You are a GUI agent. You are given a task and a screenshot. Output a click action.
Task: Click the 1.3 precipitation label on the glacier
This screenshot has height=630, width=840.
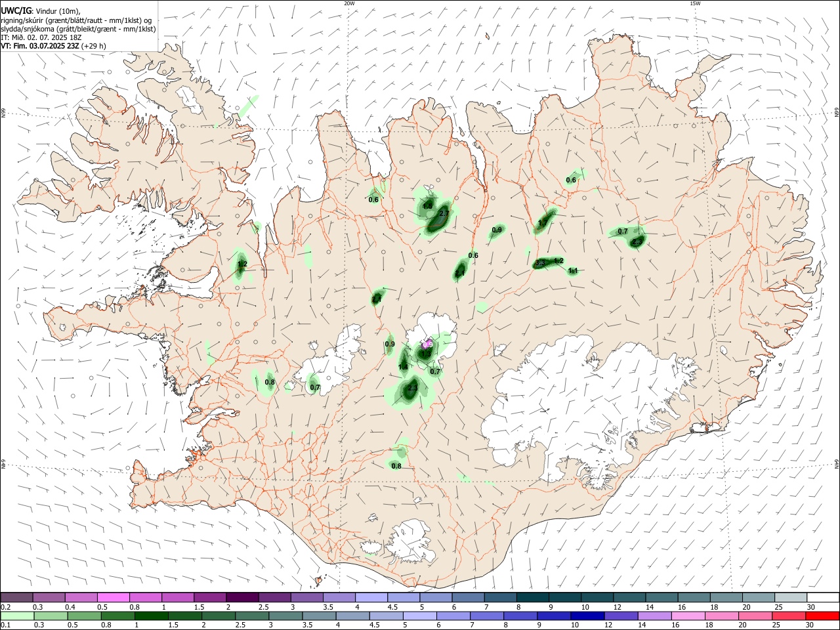pyautogui.click(x=426, y=354)
